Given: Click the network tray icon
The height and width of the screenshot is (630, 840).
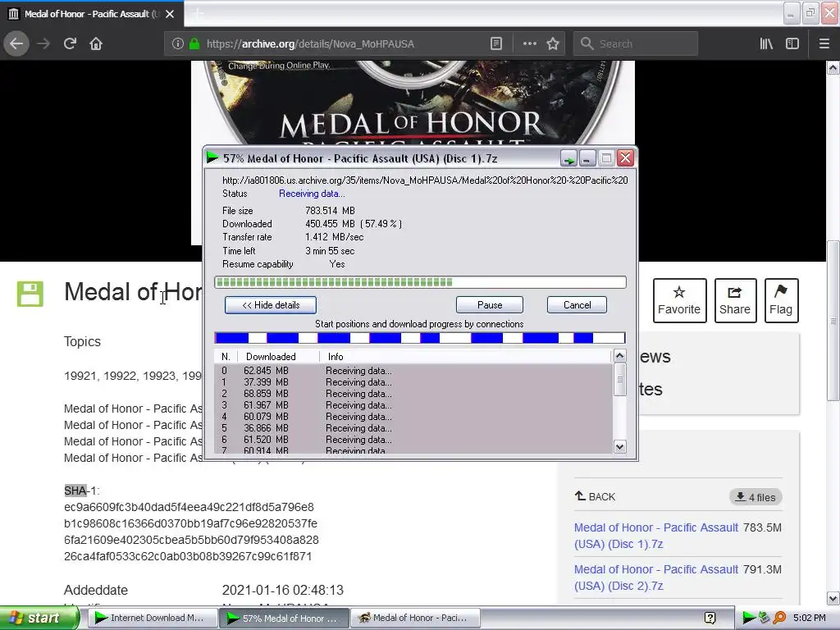Looking at the screenshot, I should click(765, 619).
